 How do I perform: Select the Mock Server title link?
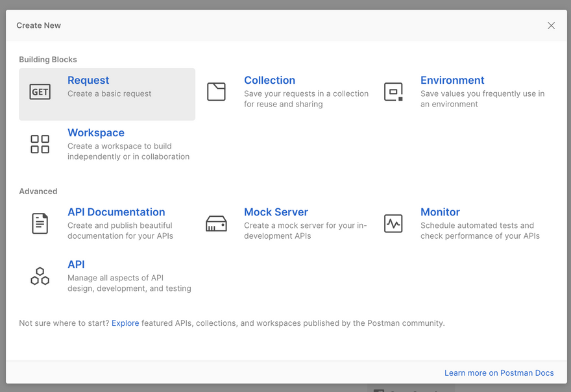tap(276, 212)
